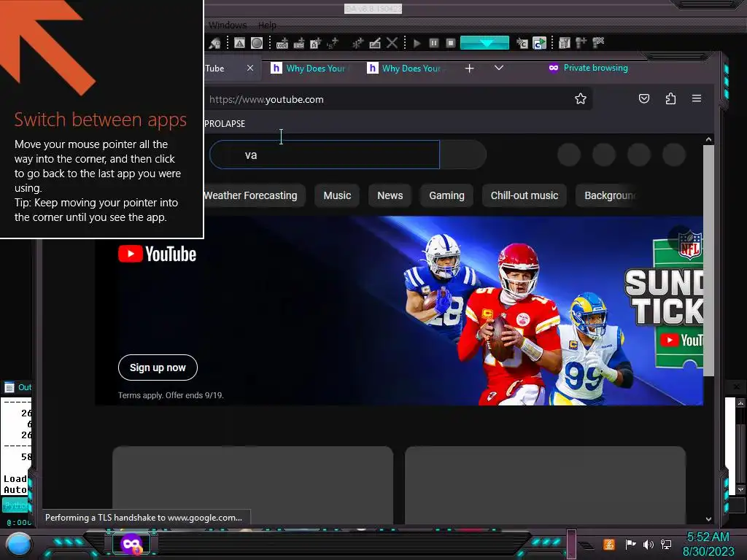Switch to the first 'Why Does Your' tab
This screenshot has height=560, width=747.
coord(309,68)
